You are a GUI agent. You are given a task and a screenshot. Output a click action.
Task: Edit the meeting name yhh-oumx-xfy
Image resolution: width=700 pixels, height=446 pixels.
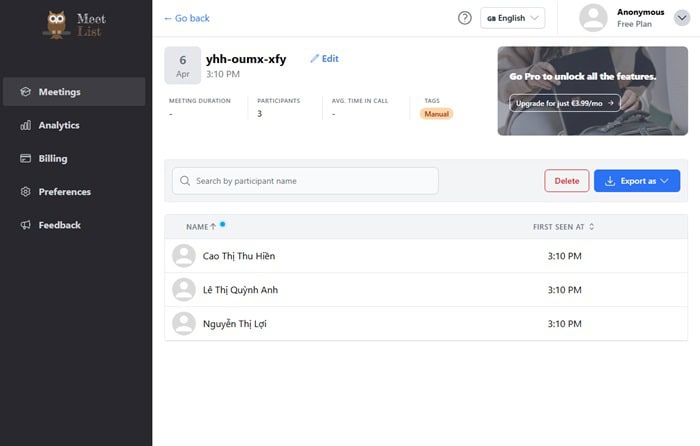325,58
